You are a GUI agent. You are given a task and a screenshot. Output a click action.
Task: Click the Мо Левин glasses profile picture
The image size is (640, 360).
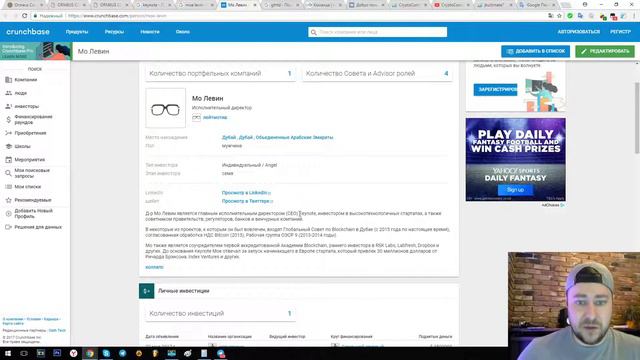point(165,108)
